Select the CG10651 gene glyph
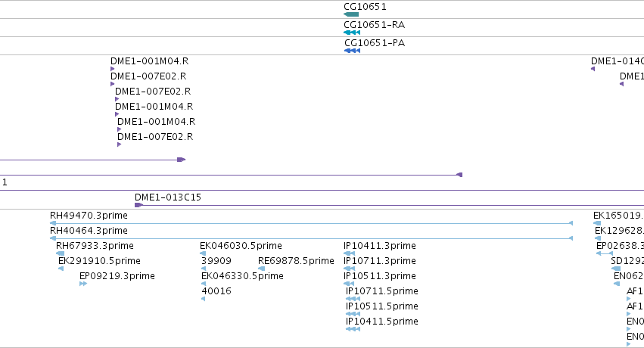This screenshot has width=644, height=348. (351, 14)
